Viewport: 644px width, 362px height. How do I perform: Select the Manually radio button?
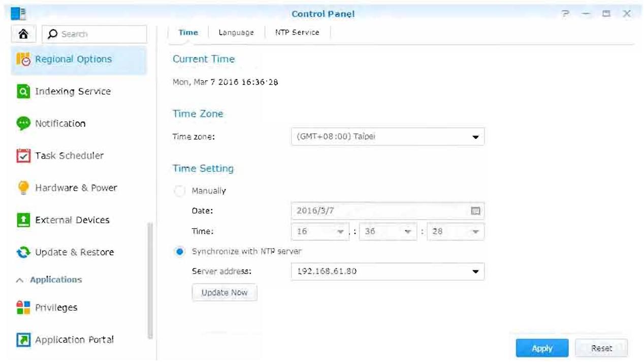coord(179,191)
